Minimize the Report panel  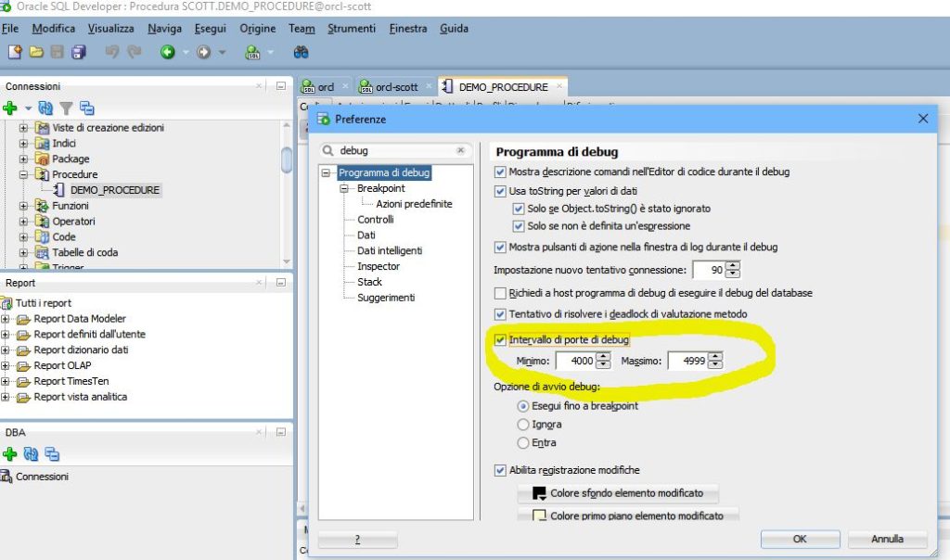tap(281, 282)
